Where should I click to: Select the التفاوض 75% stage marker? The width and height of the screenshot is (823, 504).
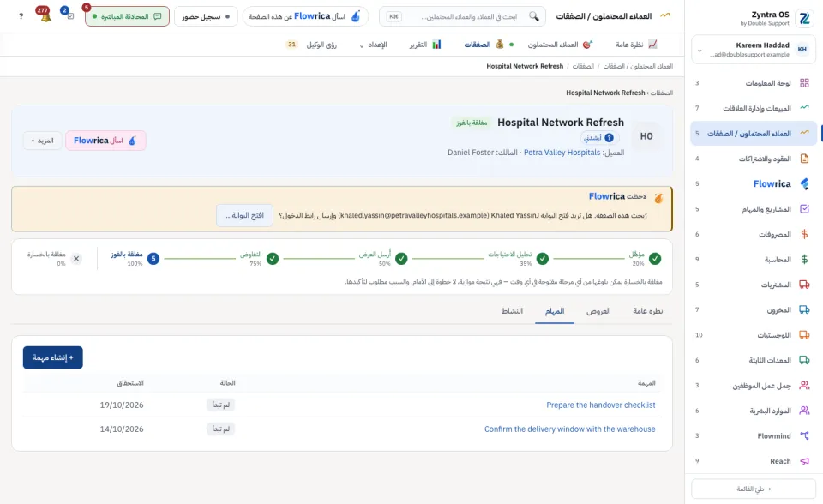pyautogui.click(x=273, y=259)
